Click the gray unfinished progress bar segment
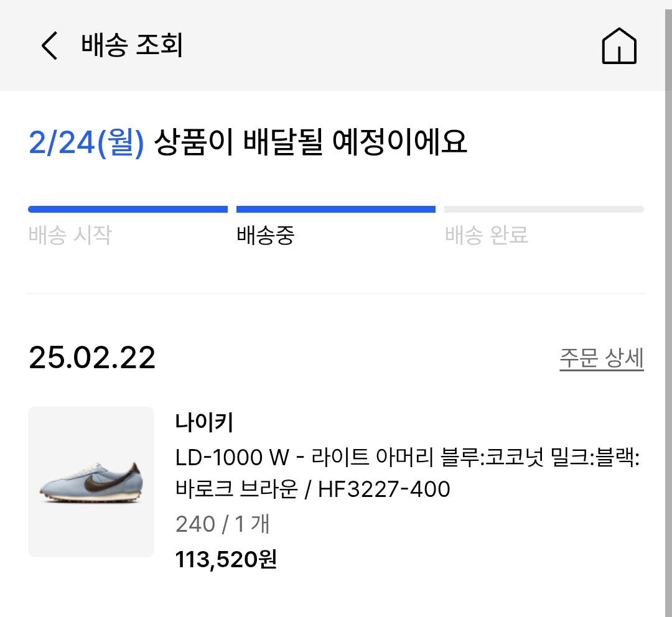 pyautogui.click(x=544, y=210)
